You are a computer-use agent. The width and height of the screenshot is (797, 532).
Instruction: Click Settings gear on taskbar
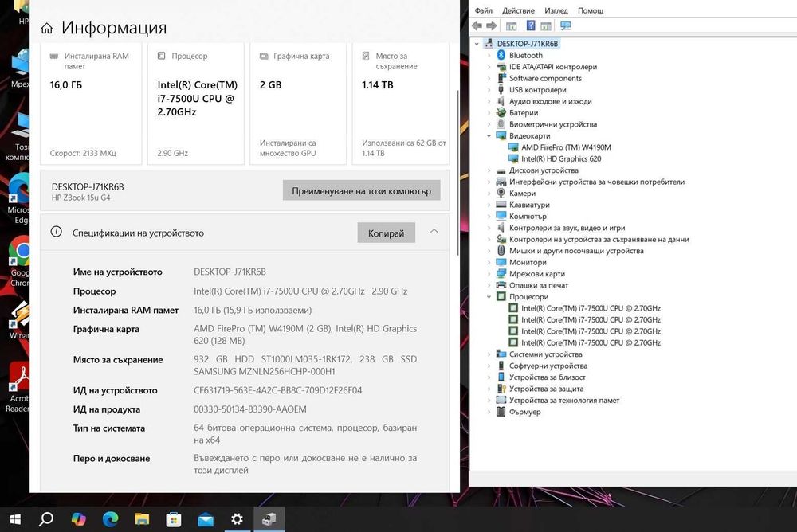(x=237, y=518)
